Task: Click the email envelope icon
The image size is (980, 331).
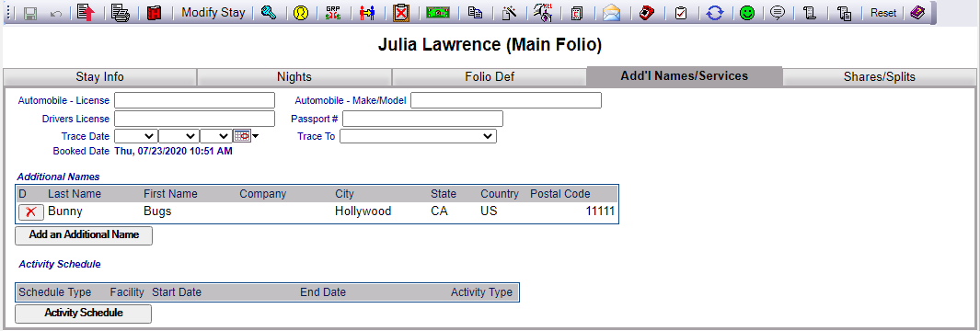Action: (x=611, y=13)
